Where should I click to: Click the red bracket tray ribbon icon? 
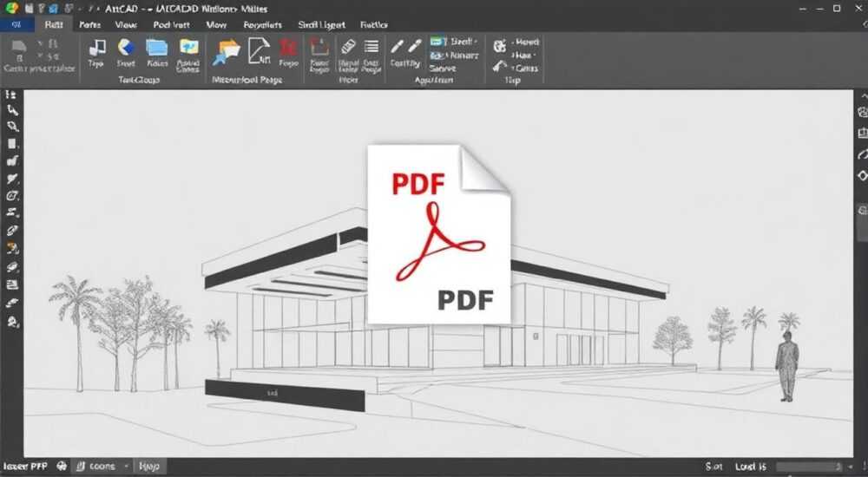319,48
